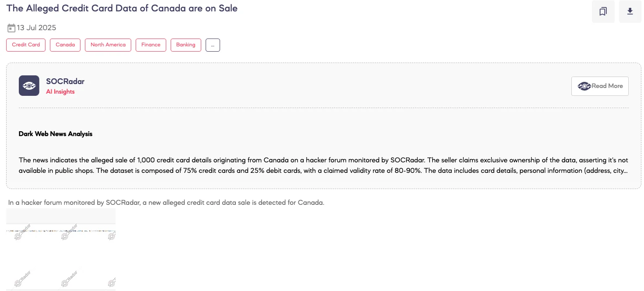
Task: Click the eye logo inside Read More button
Action: [x=584, y=86]
